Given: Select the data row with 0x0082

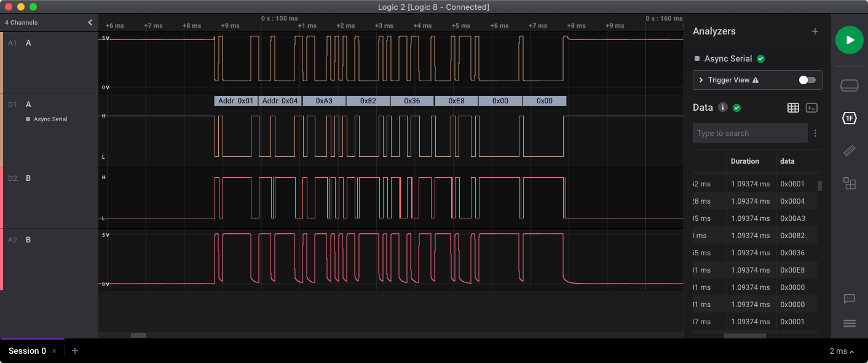Looking at the screenshot, I should pyautogui.click(x=755, y=236).
